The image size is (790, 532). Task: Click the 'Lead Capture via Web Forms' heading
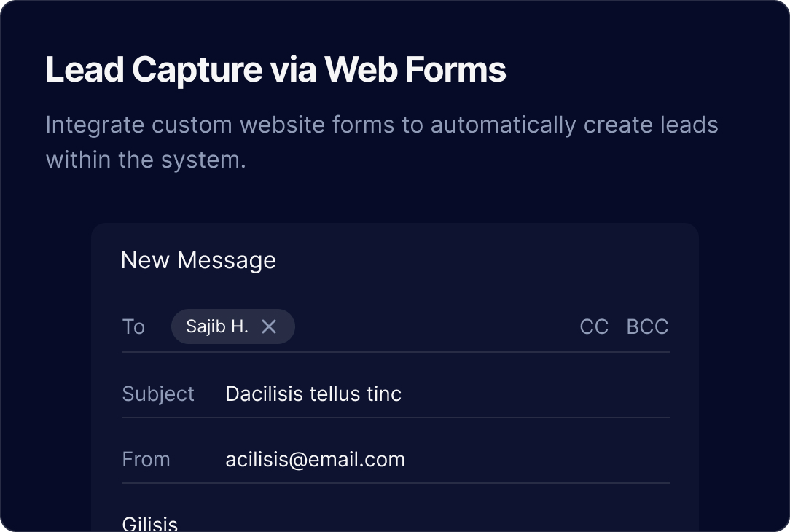[275, 70]
